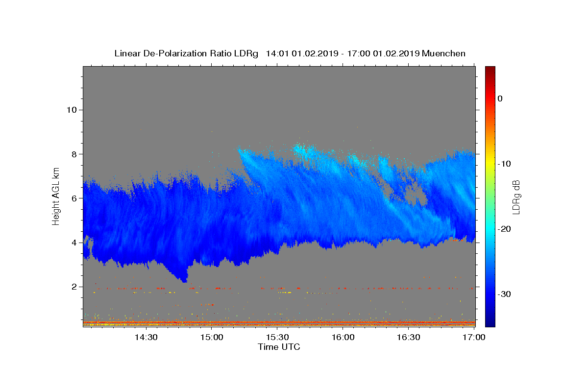Click the cyan section of the colorbar
Screen dimensions: 588x392
coord(490,229)
